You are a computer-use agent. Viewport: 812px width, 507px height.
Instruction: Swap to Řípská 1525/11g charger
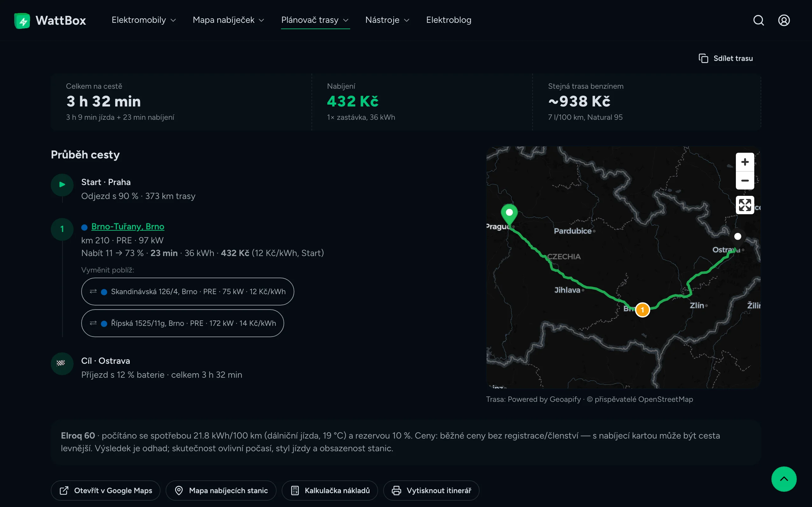[x=182, y=323]
